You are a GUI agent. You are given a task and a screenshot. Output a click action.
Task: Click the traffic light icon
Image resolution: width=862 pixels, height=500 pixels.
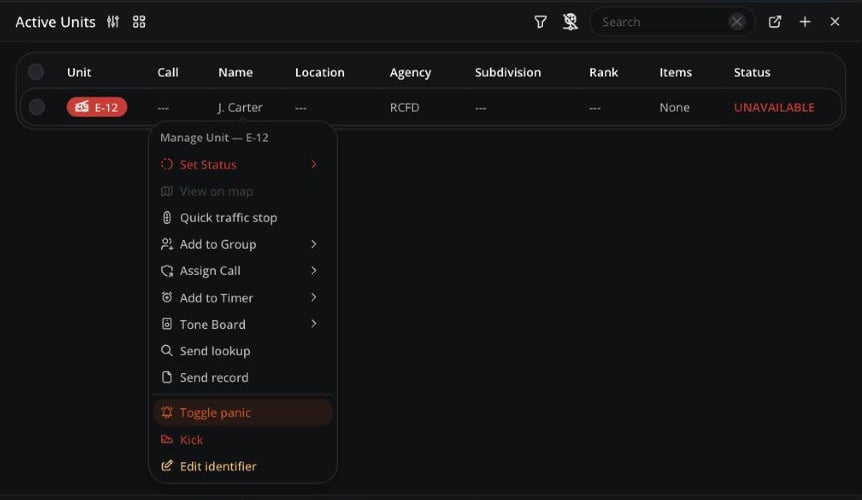167,218
